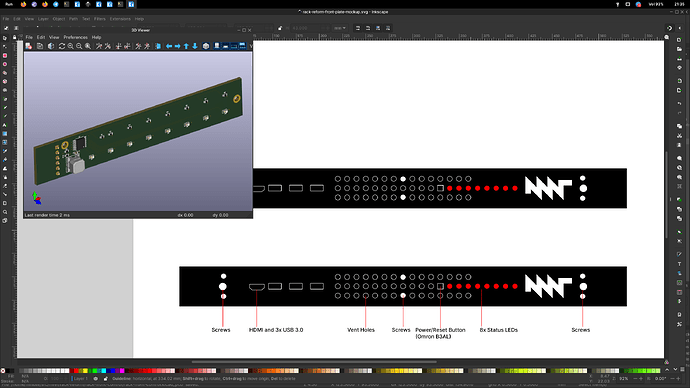
Task: Click the blue down arrow in 3D Viewer
Action: (195, 46)
